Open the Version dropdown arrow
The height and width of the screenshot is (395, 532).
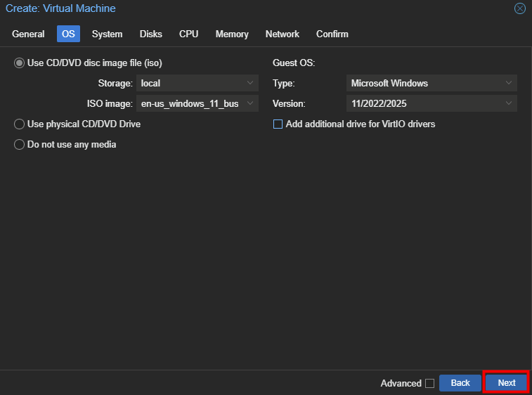point(509,103)
